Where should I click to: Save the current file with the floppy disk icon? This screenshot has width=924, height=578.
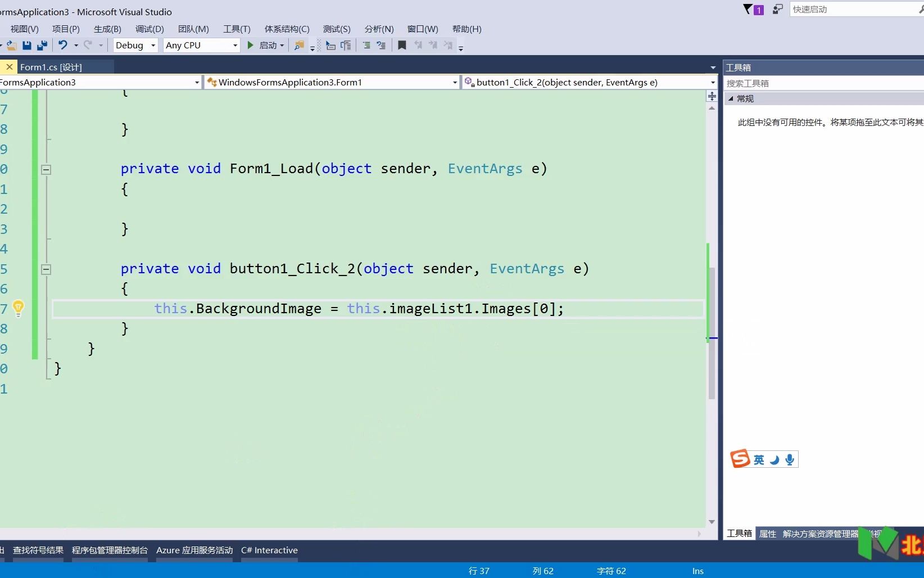coord(26,46)
